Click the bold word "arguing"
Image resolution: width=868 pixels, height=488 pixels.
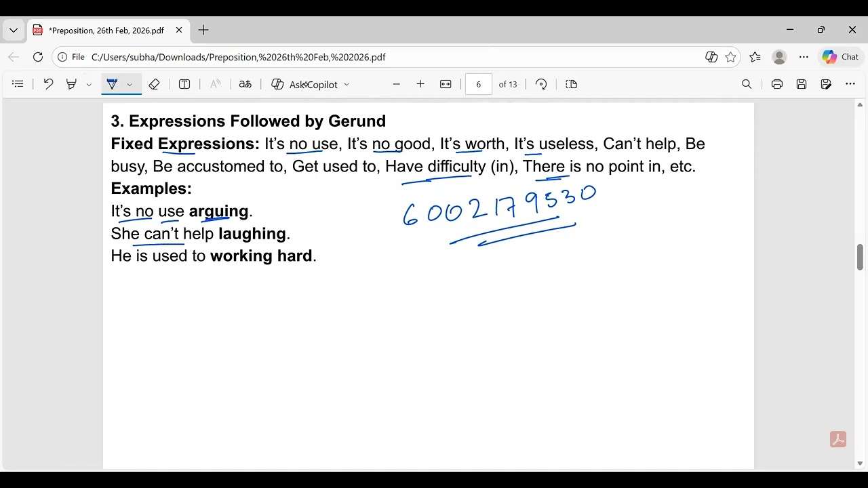pos(218,211)
